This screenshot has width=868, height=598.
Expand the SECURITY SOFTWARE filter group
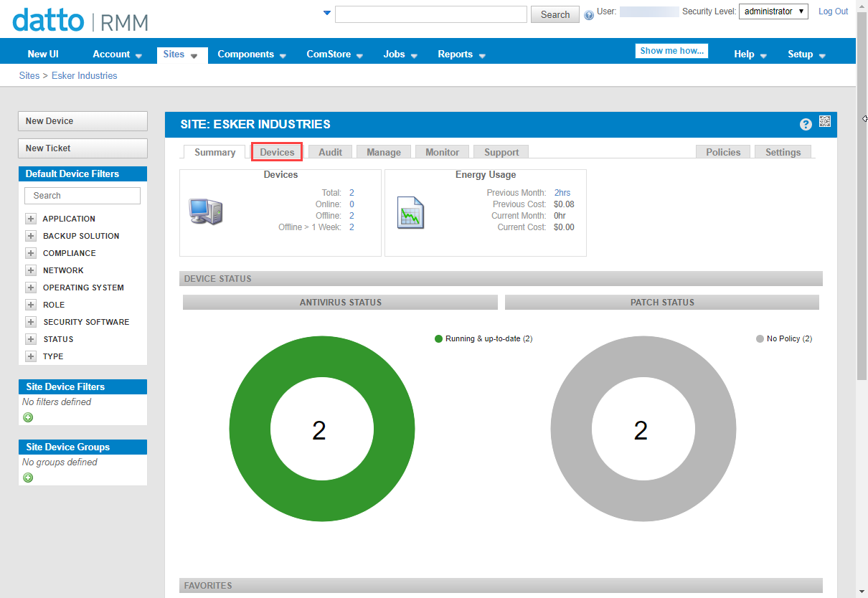(31, 322)
